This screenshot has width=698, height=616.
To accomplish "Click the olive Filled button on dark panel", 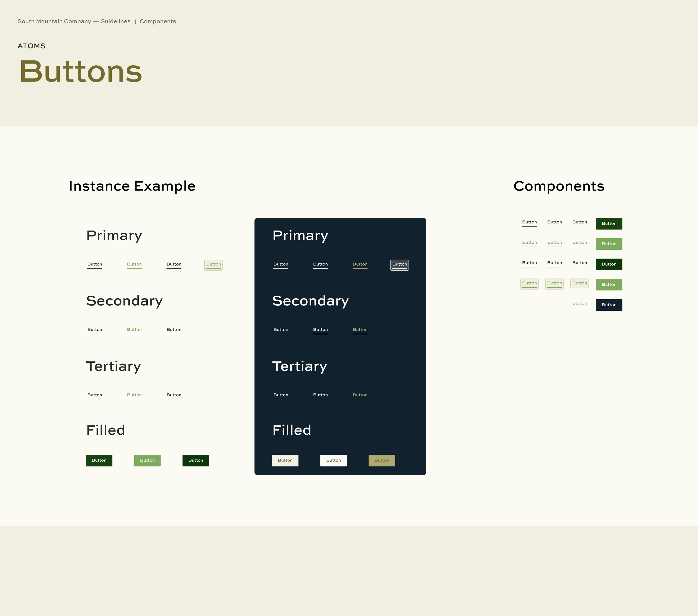I will tap(381, 460).
